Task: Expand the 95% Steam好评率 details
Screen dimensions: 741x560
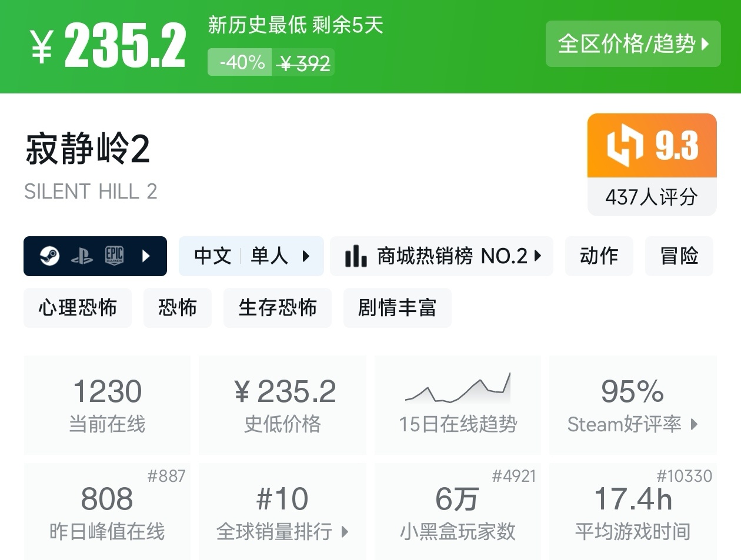Action: (x=633, y=405)
